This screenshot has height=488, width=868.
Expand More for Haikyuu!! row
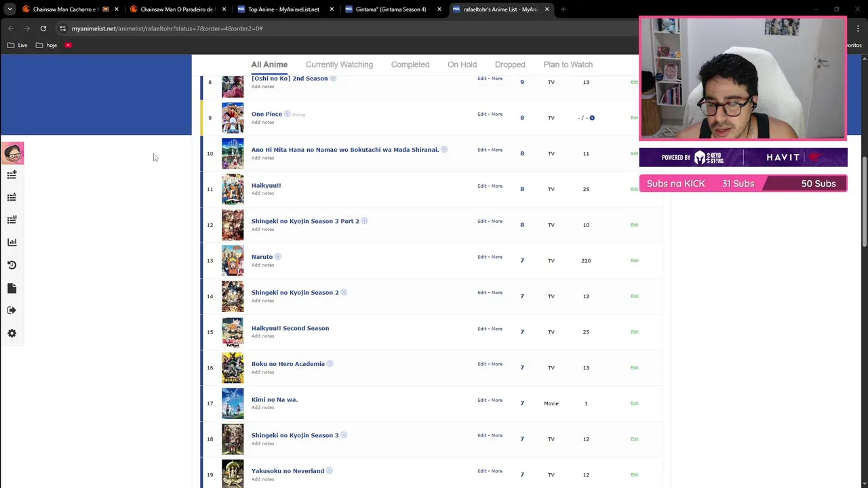[497, 186]
